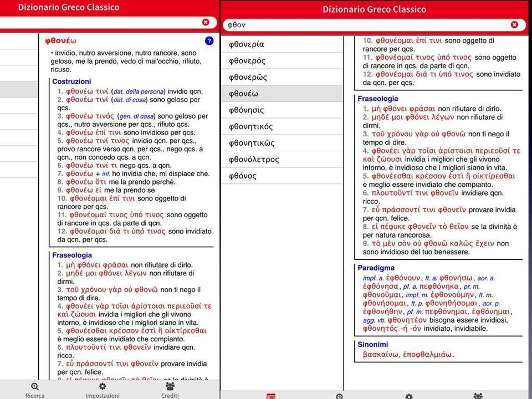Select 'φθονητικός' in the results list

click(x=282, y=126)
